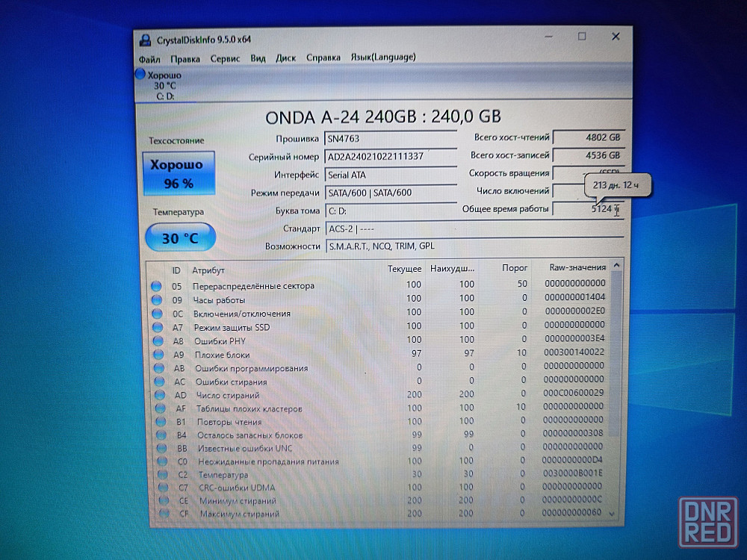Click the Стандарт field showing ACS-2
The width and height of the screenshot is (747, 560).
pyautogui.click(x=475, y=228)
